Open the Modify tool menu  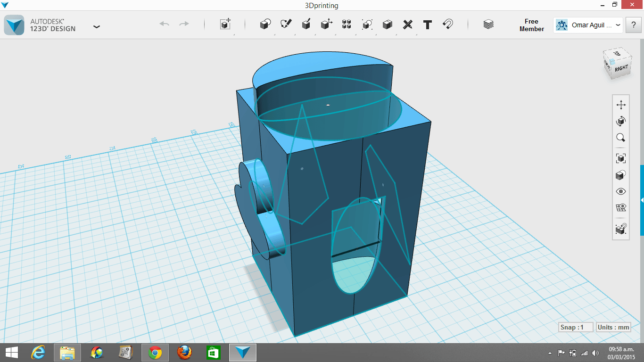click(x=326, y=25)
